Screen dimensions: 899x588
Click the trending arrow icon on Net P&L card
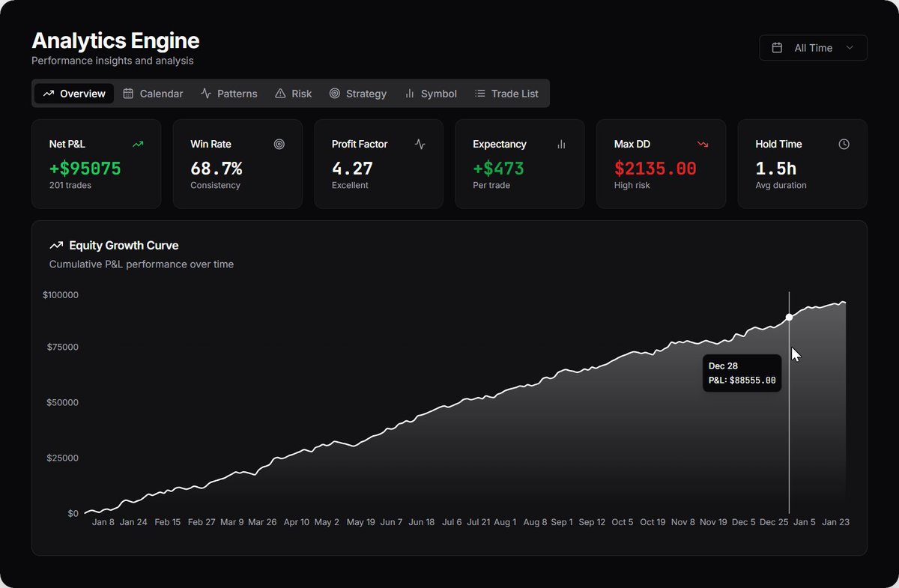point(138,144)
